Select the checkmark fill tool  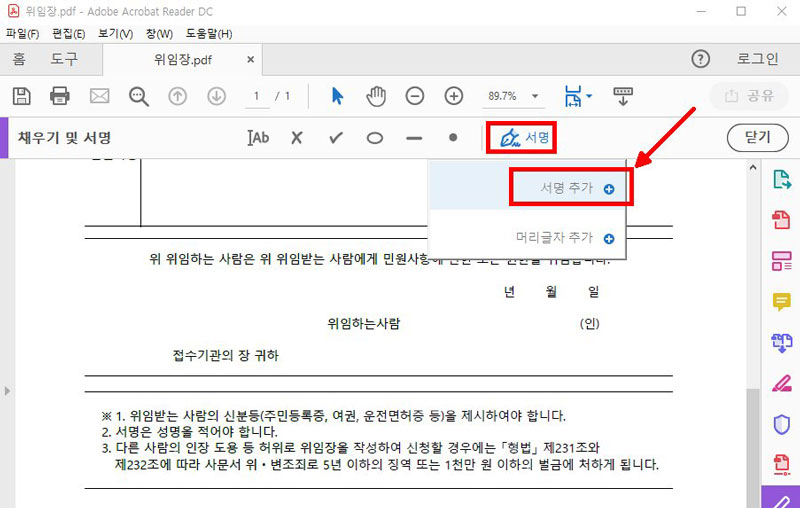coord(336,138)
